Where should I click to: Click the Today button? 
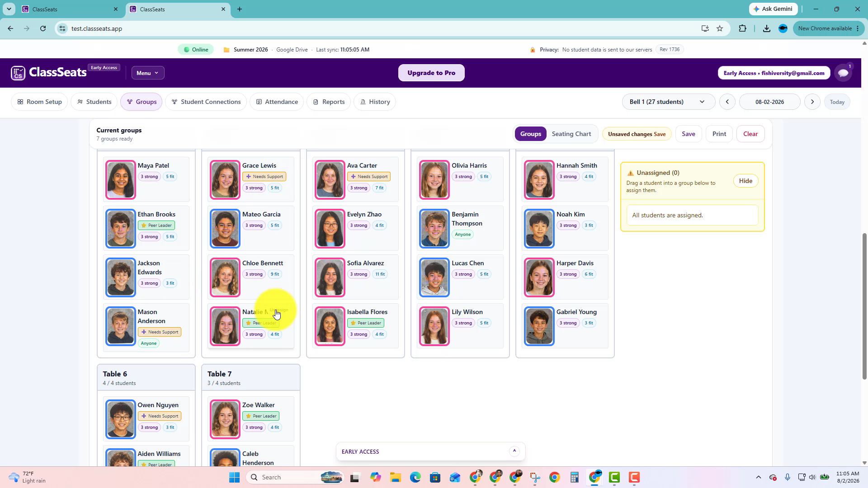tap(837, 102)
